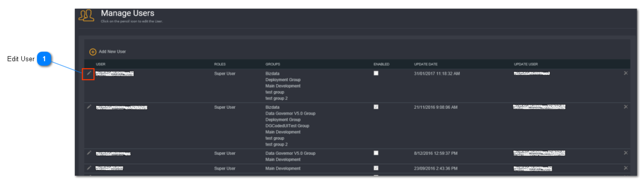Select the 8/12/2016 12:59:37 PM date
The width and height of the screenshot is (644, 180).
tap(436, 153)
